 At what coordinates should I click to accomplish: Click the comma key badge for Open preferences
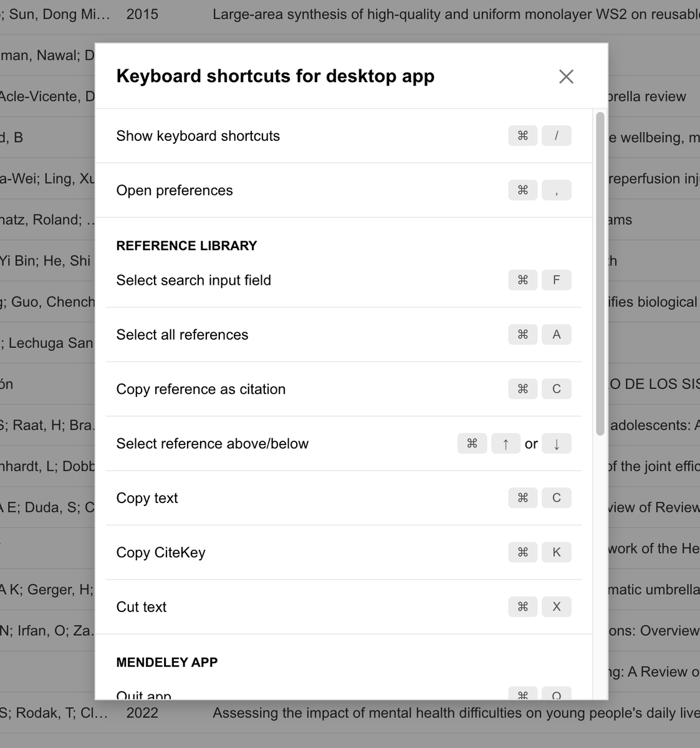coord(557,190)
